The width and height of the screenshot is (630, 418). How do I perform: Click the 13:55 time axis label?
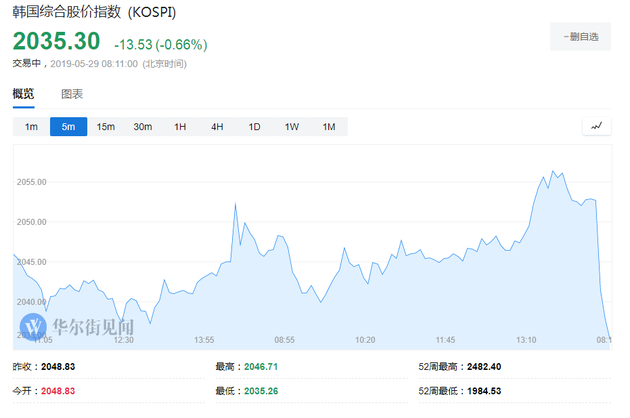tap(204, 340)
